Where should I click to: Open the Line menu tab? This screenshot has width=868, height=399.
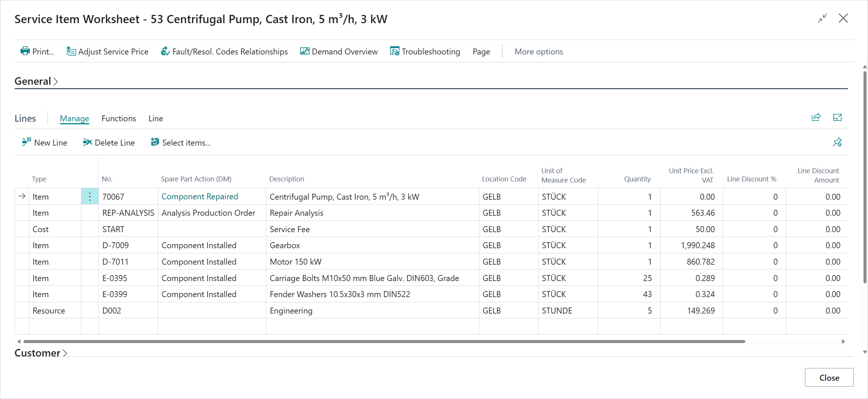(x=156, y=118)
